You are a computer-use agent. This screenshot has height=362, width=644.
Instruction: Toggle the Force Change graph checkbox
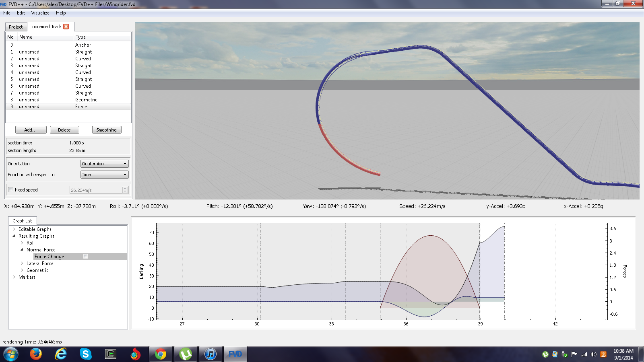tap(85, 257)
